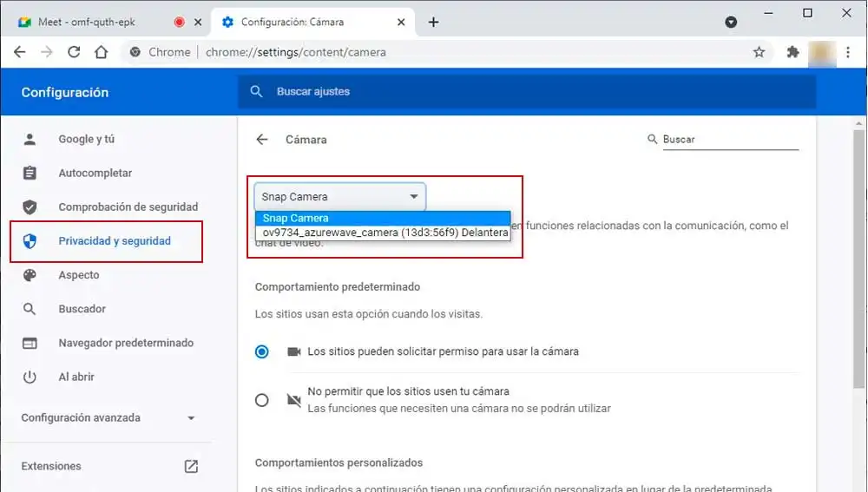Screen dimensions: 868x492
Task: Open Google y tú settings
Action: tap(86, 139)
